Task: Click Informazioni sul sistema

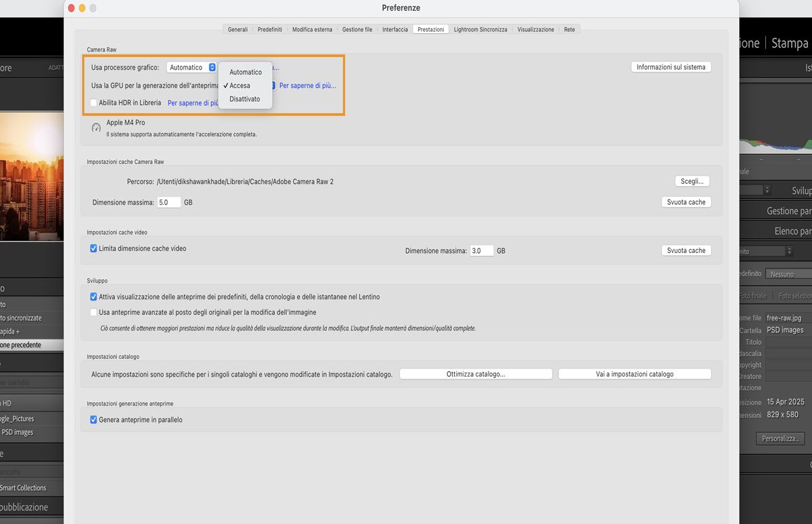Action: tap(671, 66)
